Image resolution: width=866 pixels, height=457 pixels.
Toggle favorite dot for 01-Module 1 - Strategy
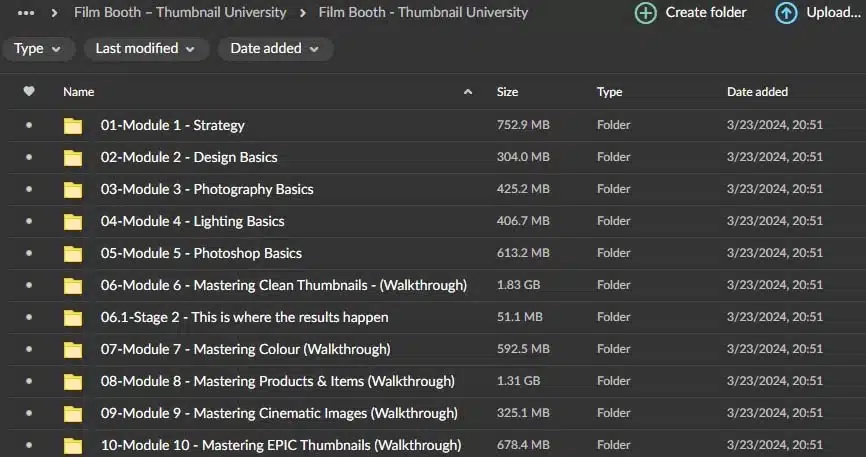(x=29, y=125)
